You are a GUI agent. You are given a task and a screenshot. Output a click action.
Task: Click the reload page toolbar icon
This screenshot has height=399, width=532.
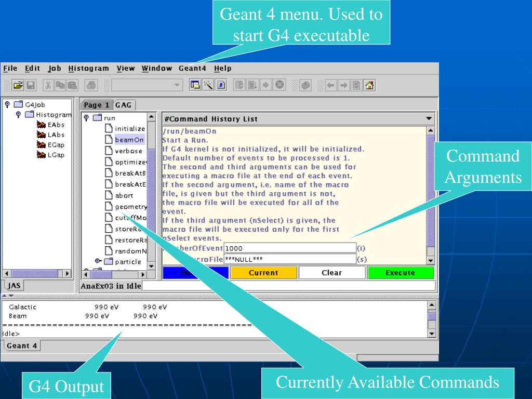coord(356,85)
